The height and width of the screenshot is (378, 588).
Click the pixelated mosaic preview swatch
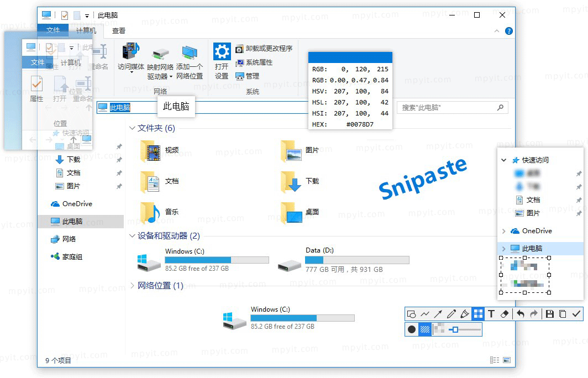439,329
